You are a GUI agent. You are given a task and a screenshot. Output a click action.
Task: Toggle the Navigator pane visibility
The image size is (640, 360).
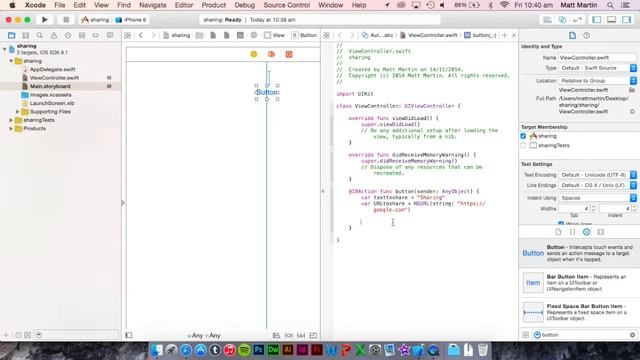coord(597,20)
